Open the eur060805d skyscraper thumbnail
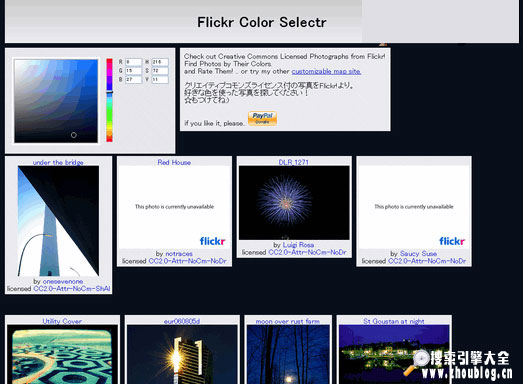Image resolution: width=523 pixels, height=384 pixels. 182,355
